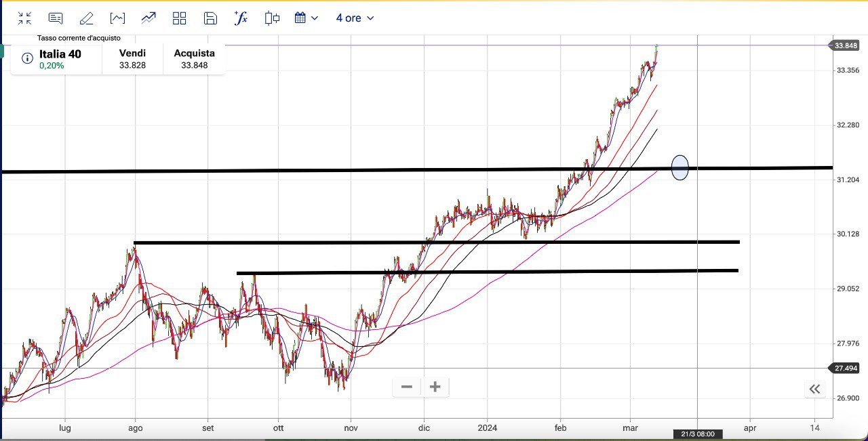Screen dimensions: 868x441
Task: Change chart type with the candlestick icon
Action: 272,18
